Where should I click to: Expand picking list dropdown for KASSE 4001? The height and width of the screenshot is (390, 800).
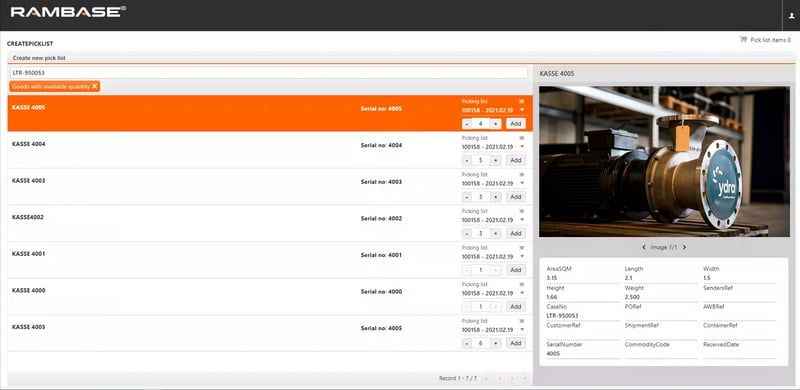click(522, 256)
